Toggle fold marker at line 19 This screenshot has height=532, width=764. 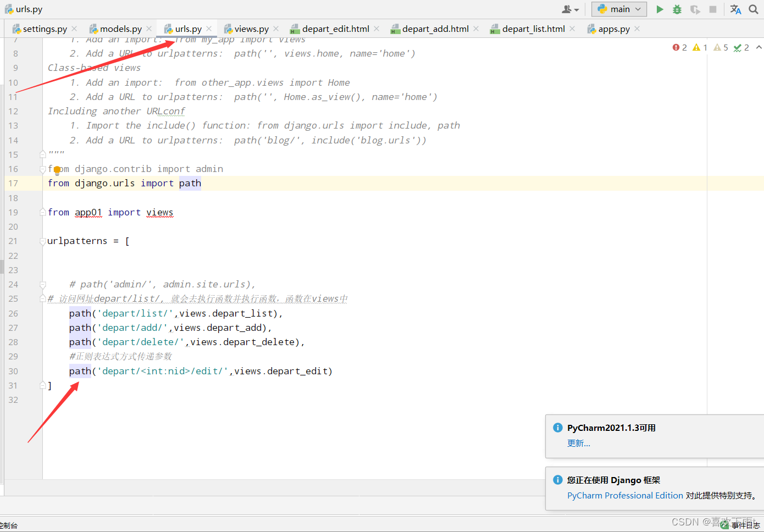pyautogui.click(x=42, y=212)
